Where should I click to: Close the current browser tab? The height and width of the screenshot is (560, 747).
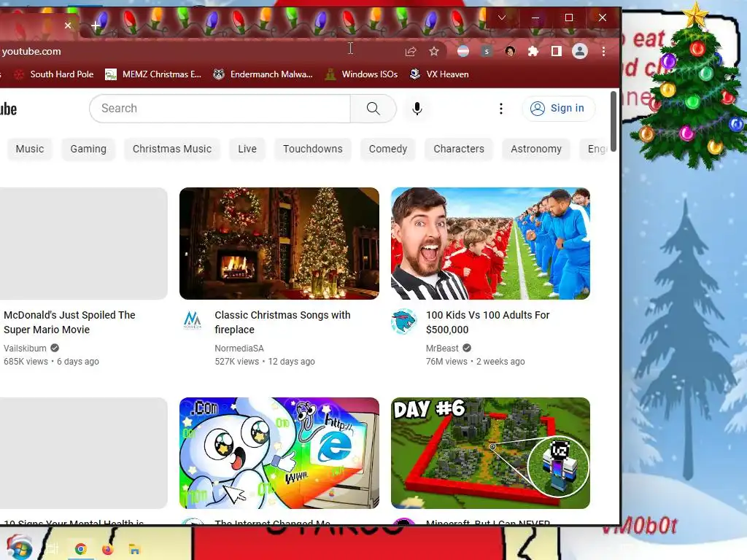click(68, 26)
